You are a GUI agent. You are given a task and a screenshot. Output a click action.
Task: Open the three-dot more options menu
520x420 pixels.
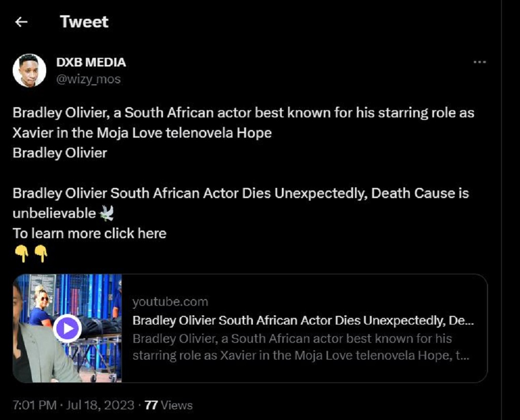pyautogui.click(x=479, y=62)
